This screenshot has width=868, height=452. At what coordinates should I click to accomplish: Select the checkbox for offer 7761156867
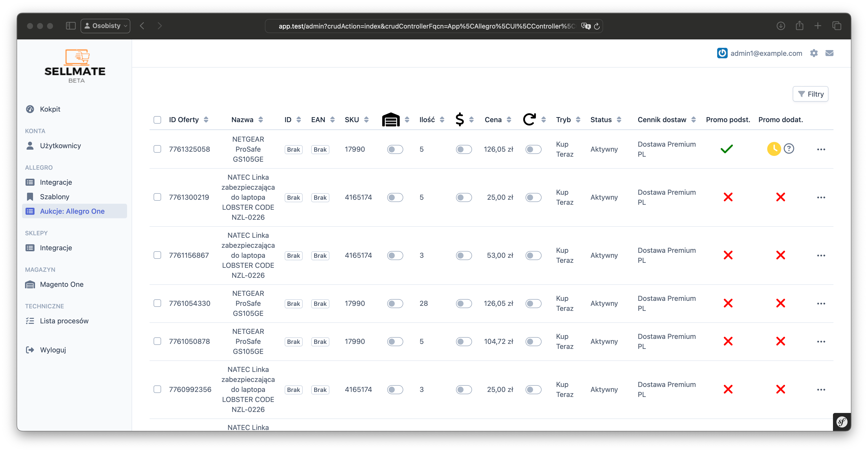pos(157,255)
